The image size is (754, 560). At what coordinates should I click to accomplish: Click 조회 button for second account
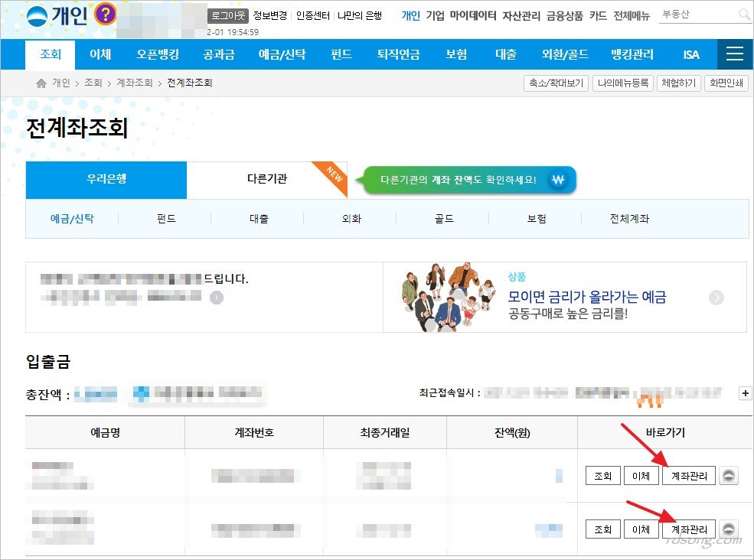pos(602,529)
